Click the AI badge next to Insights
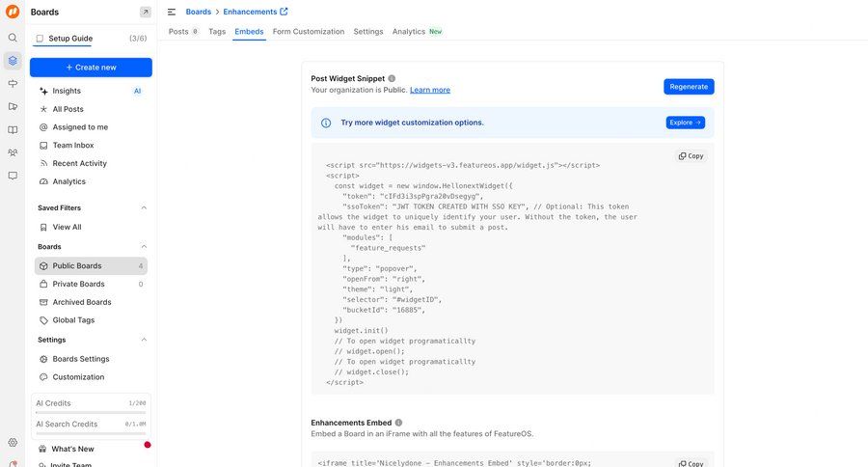Screen dimensions: 868x467 pos(137,91)
